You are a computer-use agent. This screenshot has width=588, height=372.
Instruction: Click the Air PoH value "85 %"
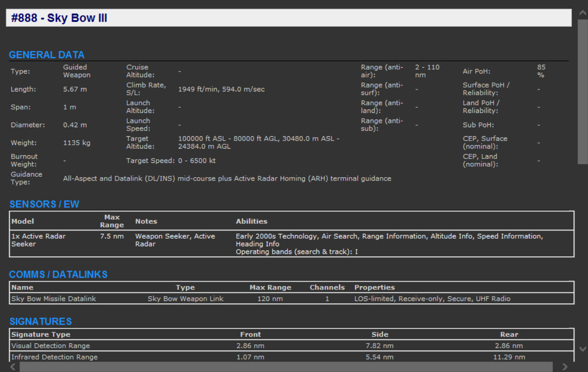(541, 71)
